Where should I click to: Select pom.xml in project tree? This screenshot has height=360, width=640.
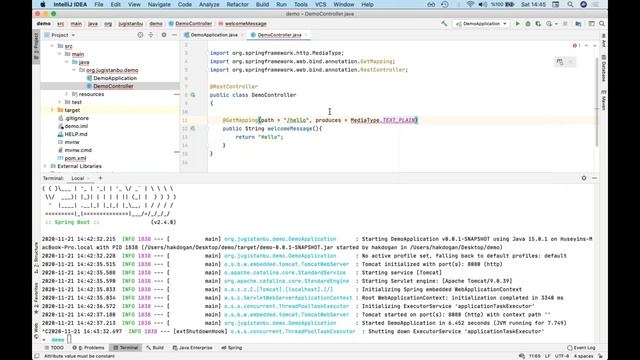(x=76, y=158)
